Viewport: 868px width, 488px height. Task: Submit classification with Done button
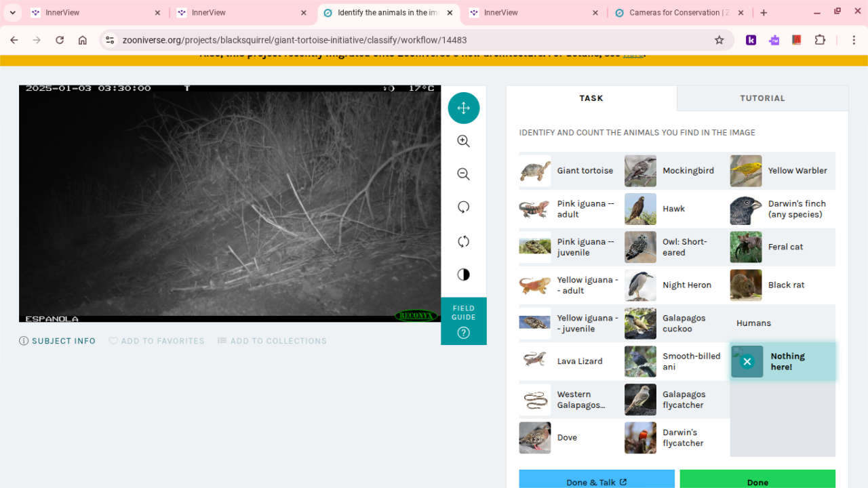757,479
